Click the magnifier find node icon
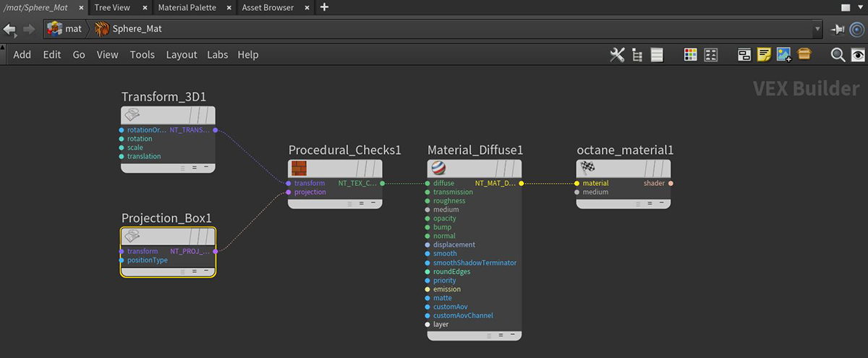 (838, 55)
